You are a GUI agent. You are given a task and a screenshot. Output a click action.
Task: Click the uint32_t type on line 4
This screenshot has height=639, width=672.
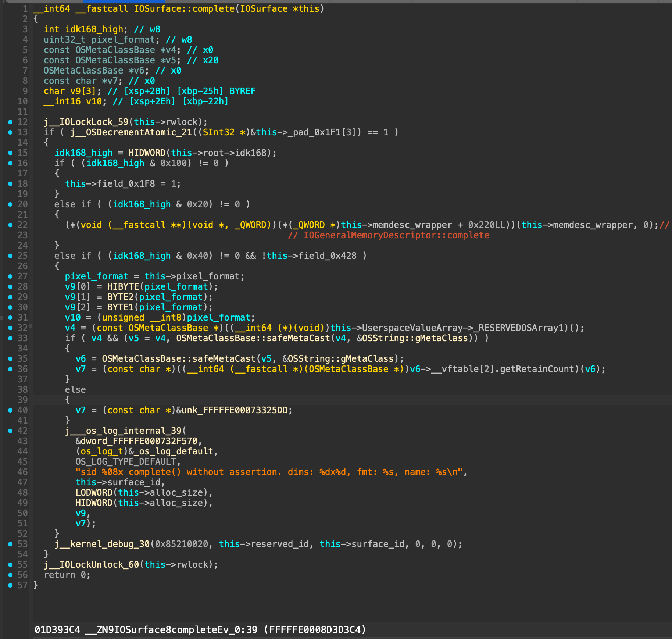coord(65,40)
